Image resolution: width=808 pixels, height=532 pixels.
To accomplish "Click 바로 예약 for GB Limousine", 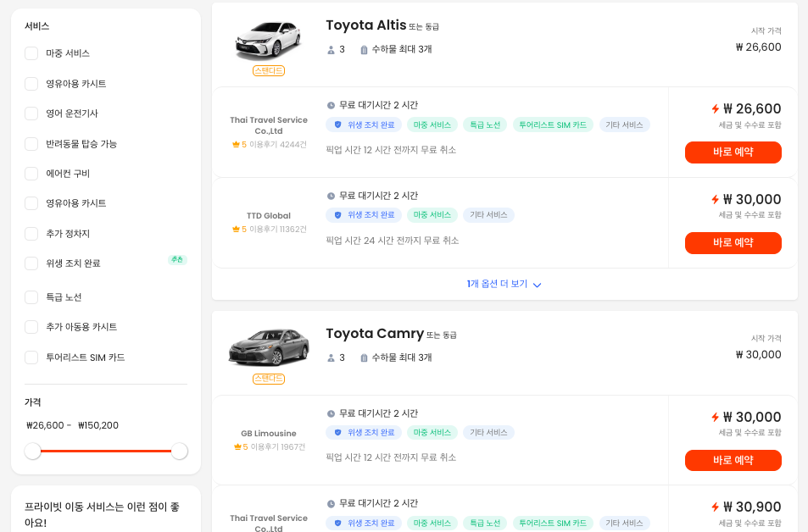I will tap(733, 460).
